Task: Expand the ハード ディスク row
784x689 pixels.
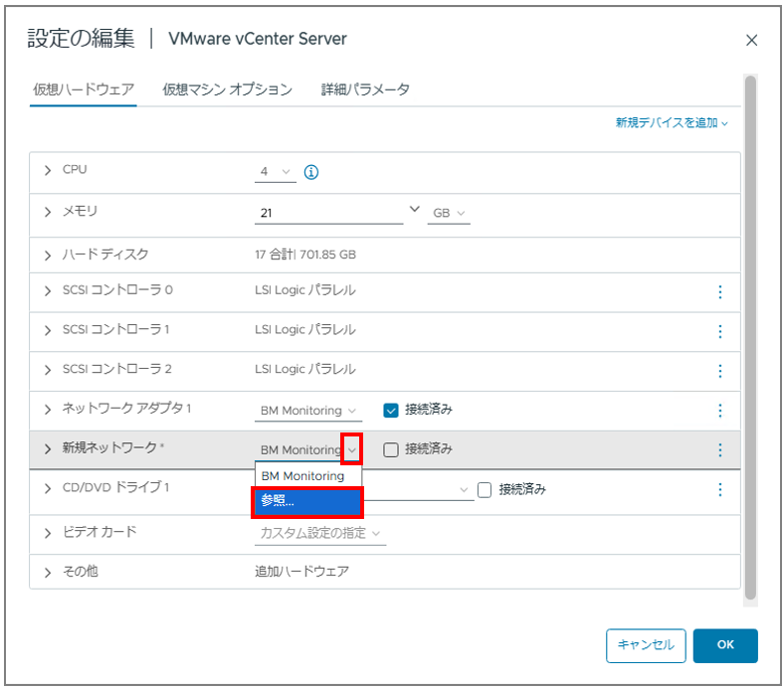Action: 48,256
